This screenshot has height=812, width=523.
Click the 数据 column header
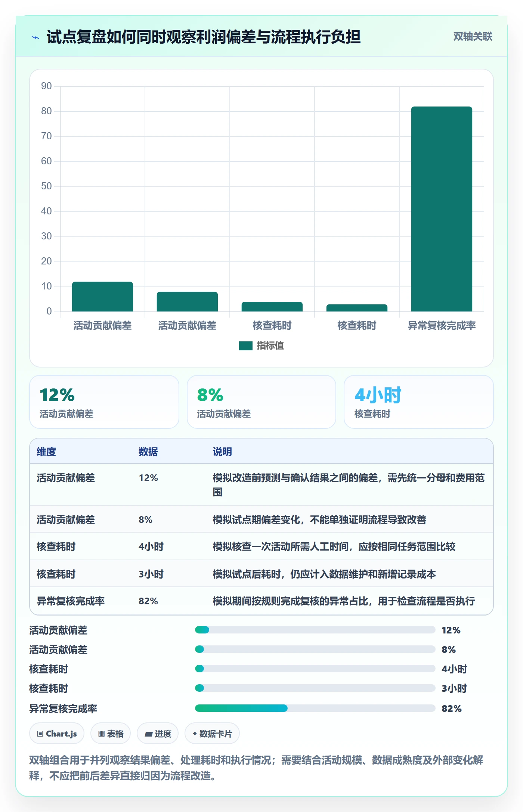pos(148,452)
